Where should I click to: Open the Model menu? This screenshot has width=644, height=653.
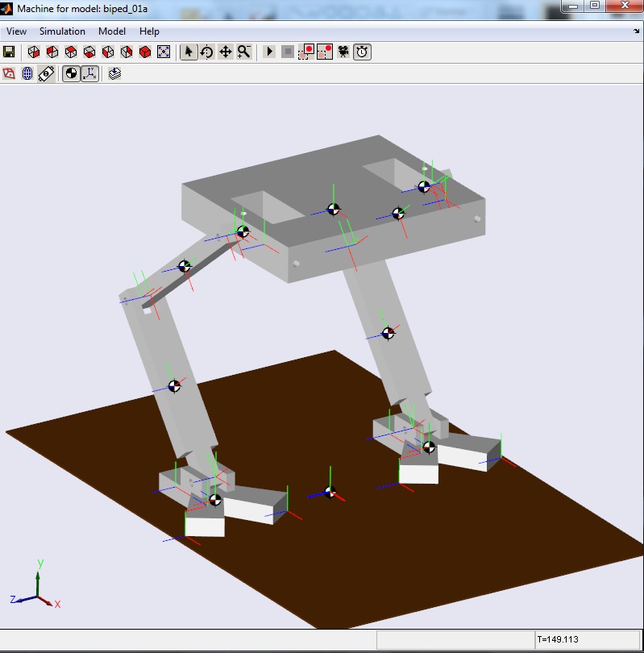[112, 31]
